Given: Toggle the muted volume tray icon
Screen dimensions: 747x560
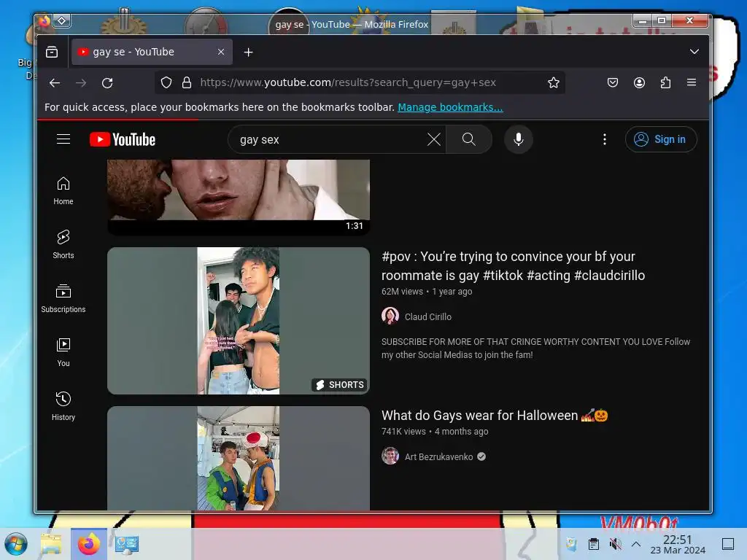Looking at the screenshot, I should pyautogui.click(x=615, y=544).
